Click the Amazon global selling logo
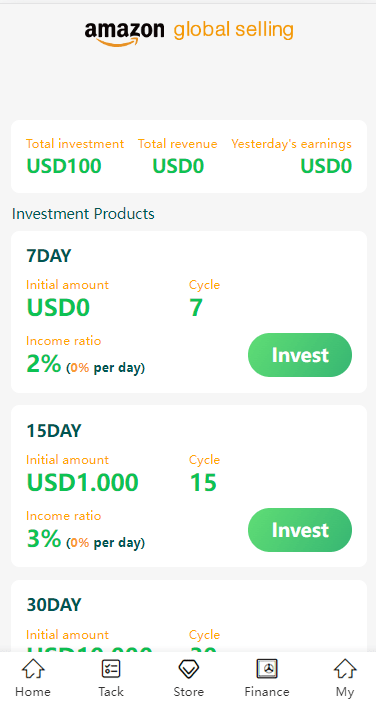 [x=189, y=31]
